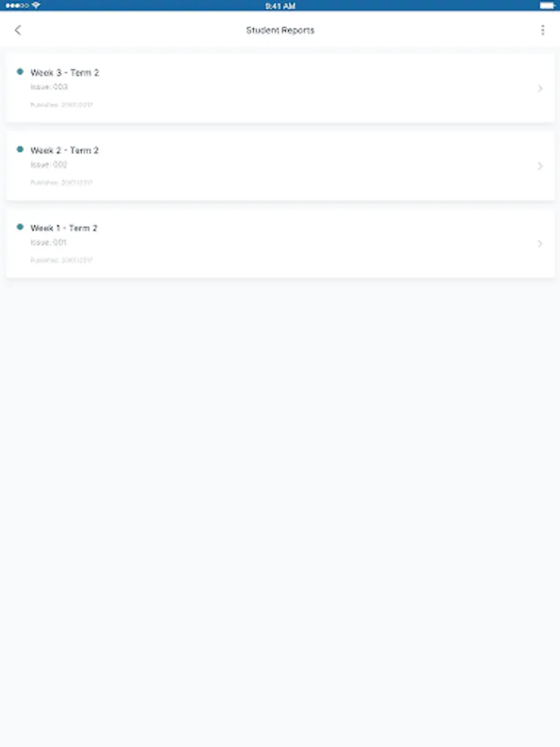Tap the teal dot beside Week 3 - Term 2

pos(20,72)
